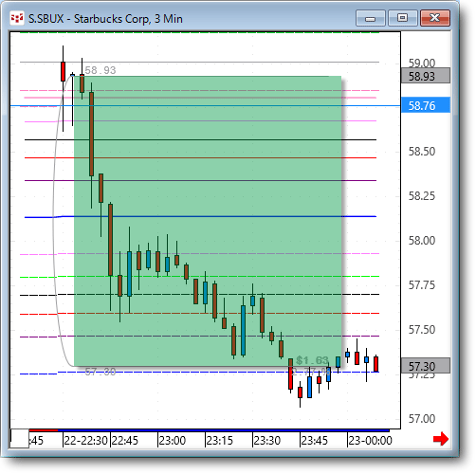Click the white box at bottom left corner
The image size is (476, 474).
click(x=20, y=438)
